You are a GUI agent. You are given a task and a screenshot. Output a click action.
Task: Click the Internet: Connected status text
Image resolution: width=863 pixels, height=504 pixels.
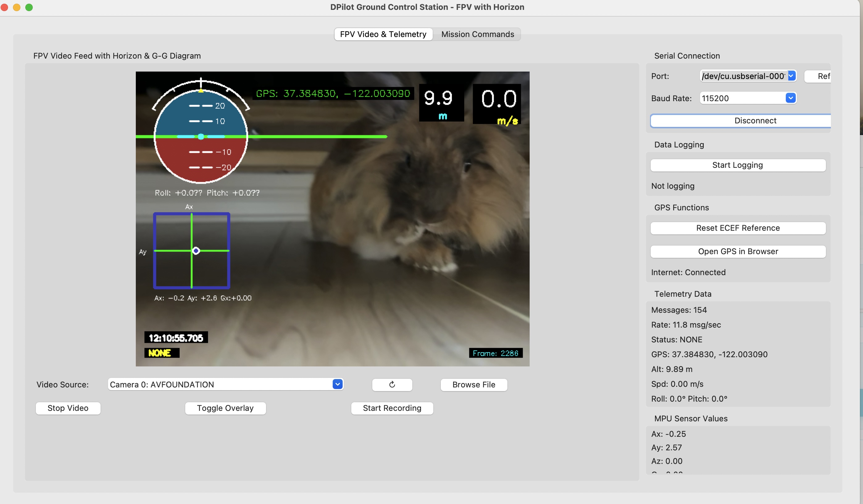pyautogui.click(x=688, y=272)
